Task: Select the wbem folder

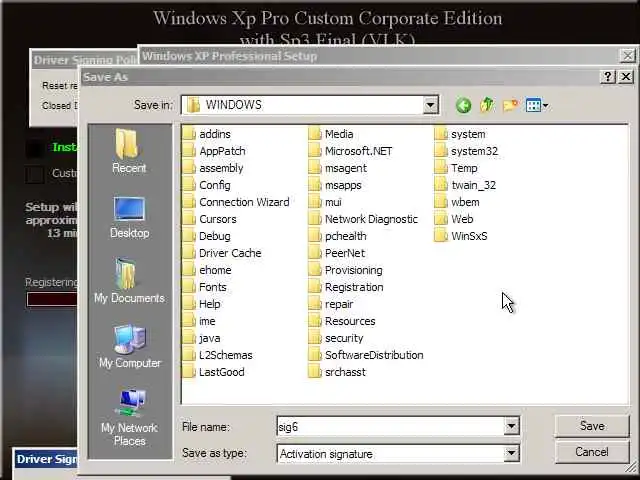Action: pos(457,202)
